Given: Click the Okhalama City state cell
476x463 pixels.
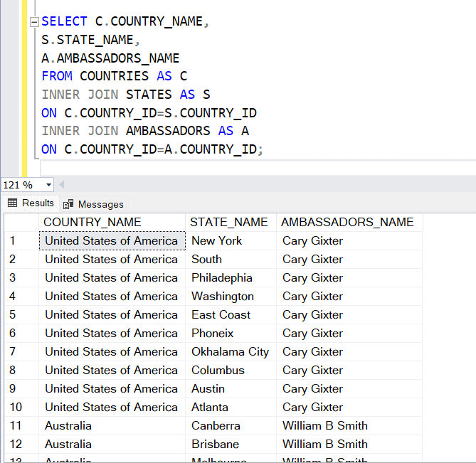Looking at the screenshot, I should tap(231, 352).
